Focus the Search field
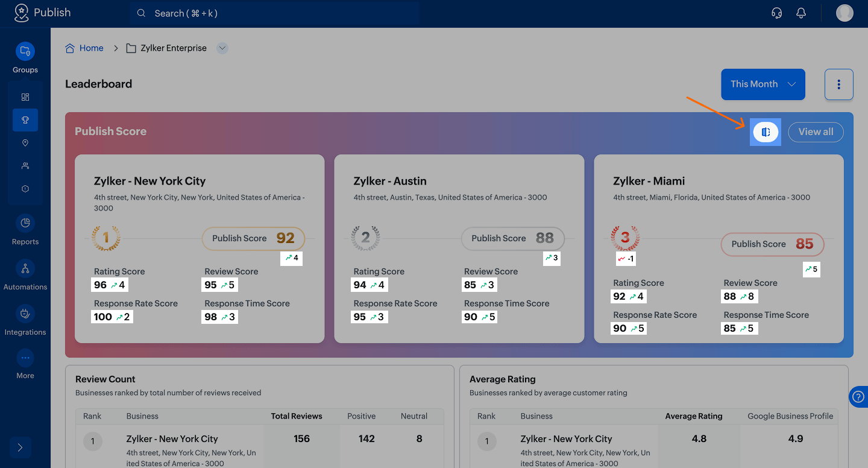Image resolution: width=868 pixels, height=468 pixels. (x=274, y=13)
